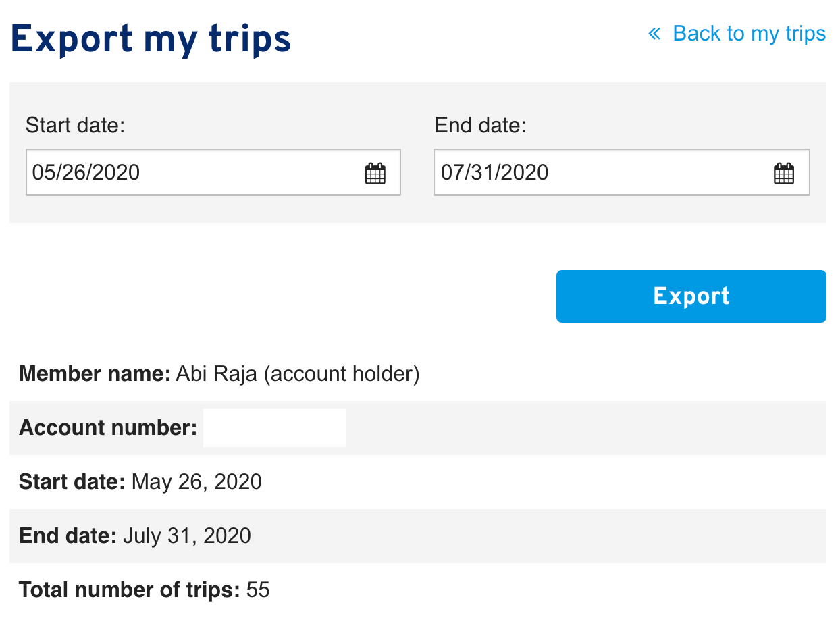Click the bold "Start date:" summary row label
This screenshot has width=840, height=628.
pyautogui.click(x=72, y=481)
